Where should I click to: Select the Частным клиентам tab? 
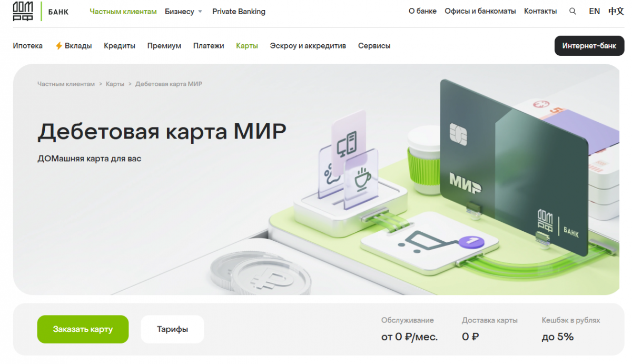(x=123, y=12)
